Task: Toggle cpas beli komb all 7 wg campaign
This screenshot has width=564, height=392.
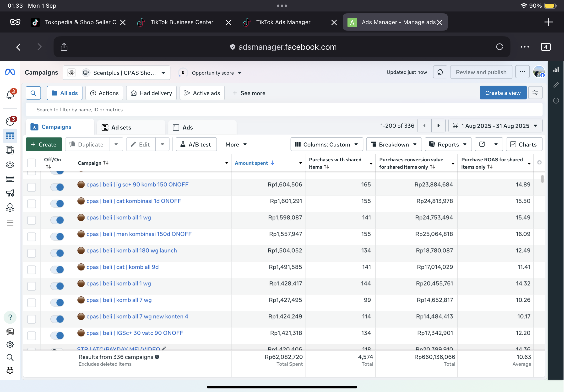Action: (57, 303)
